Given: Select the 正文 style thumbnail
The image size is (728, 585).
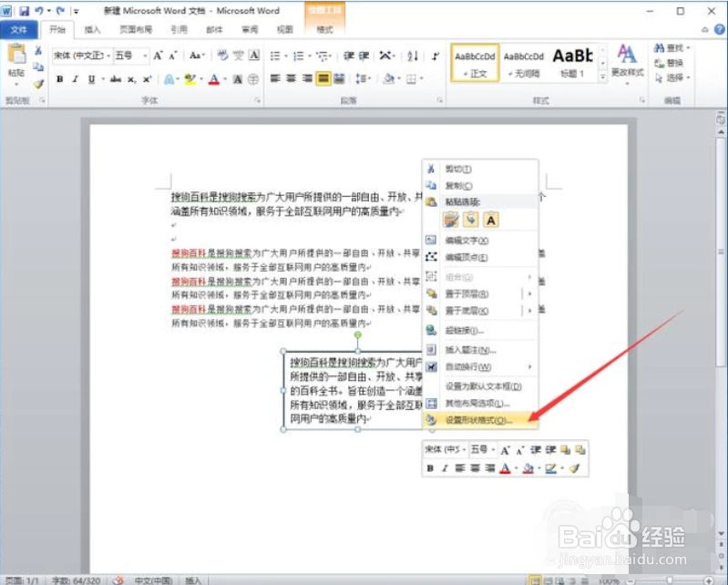Looking at the screenshot, I should click(x=475, y=63).
